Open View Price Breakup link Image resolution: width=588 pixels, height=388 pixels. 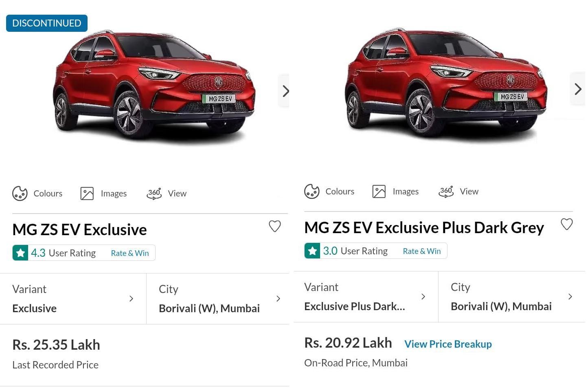448,344
